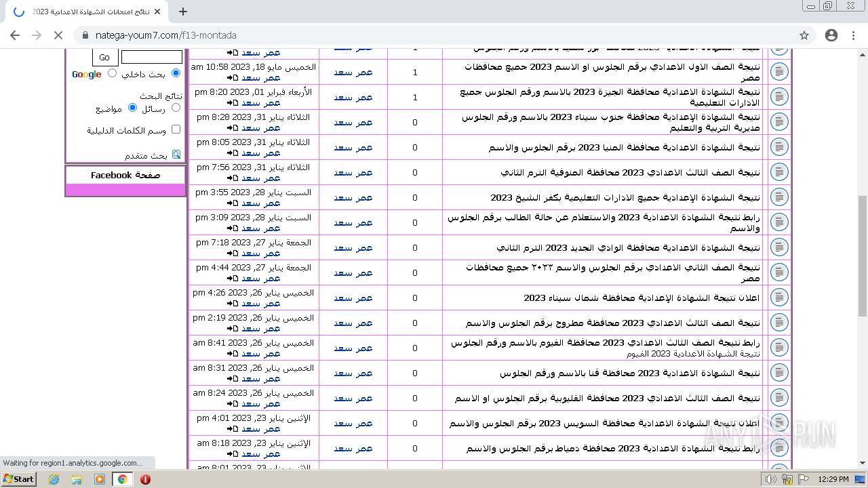Go back to the previous page

click(x=15, y=35)
